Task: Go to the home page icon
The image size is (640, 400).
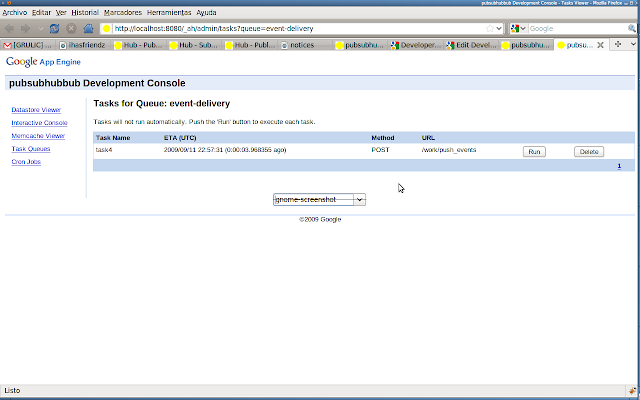Action: click(88, 29)
